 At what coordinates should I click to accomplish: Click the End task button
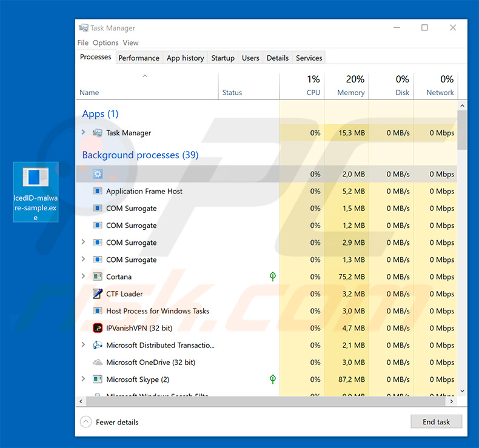point(436,422)
